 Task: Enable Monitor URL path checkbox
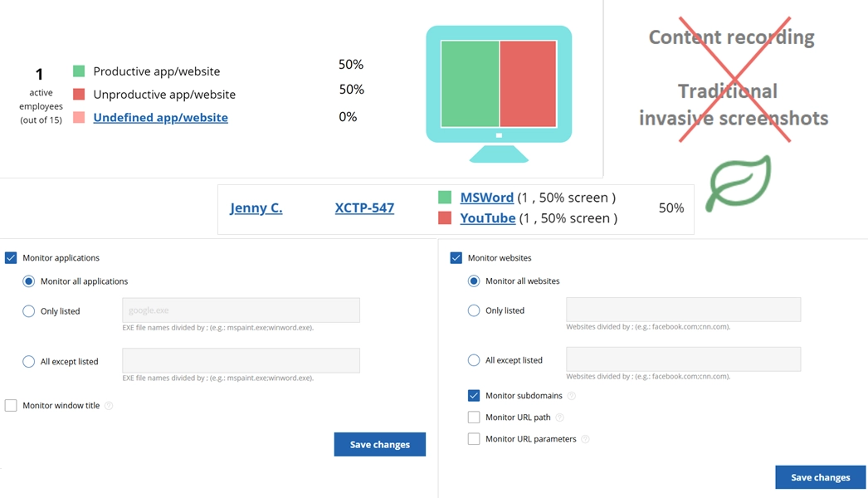click(x=474, y=417)
